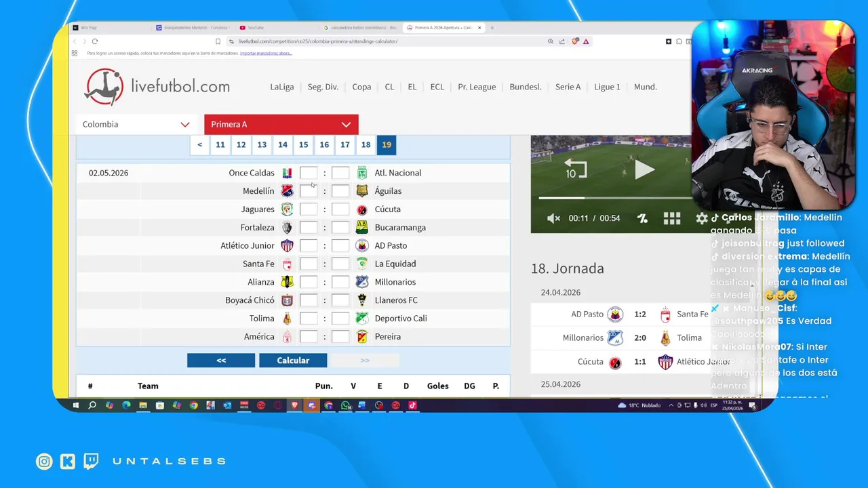Select matchday 11
Screen dimensions: 868x488
click(x=220, y=144)
